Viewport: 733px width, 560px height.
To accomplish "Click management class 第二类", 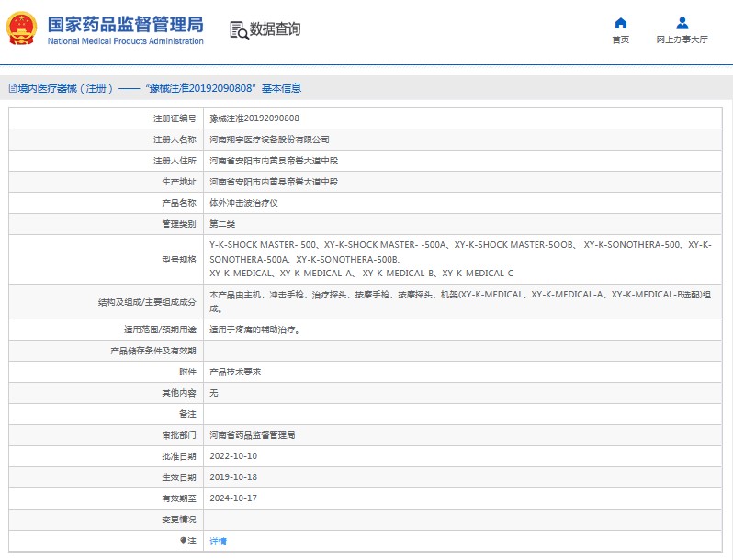I will coord(222,224).
